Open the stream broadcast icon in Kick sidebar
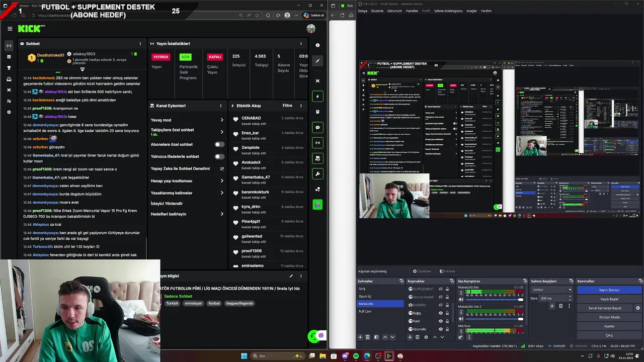This screenshot has height=362, width=644. (x=9, y=46)
